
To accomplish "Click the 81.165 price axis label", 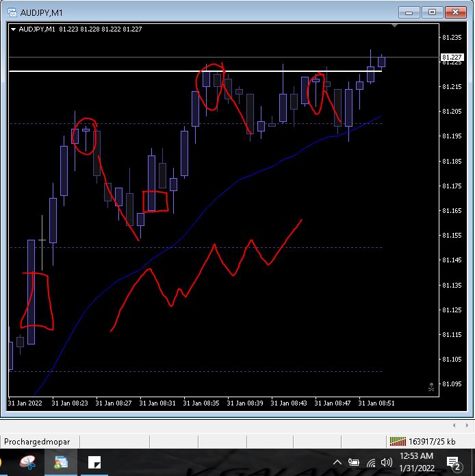I will pos(452,210).
